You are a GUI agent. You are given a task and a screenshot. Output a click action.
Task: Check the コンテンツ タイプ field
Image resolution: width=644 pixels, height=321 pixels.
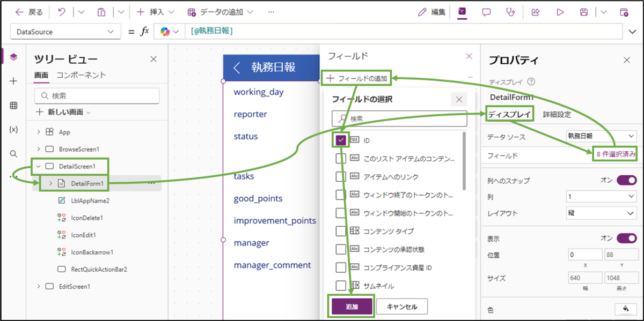tap(341, 231)
